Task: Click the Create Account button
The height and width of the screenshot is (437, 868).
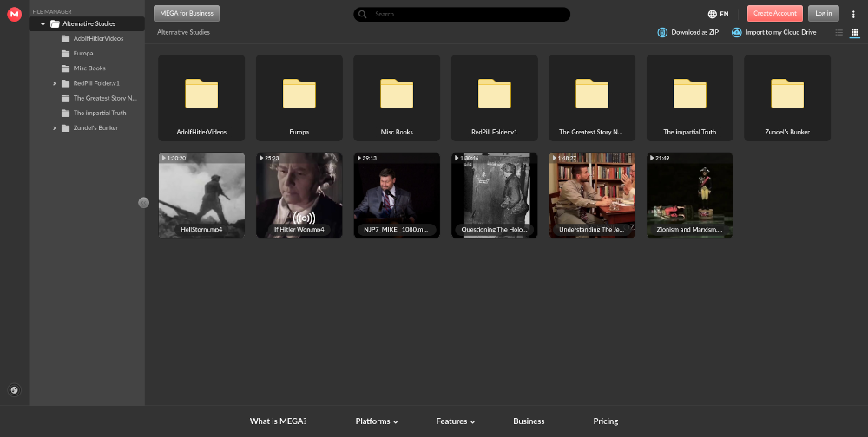Action: pyautogui.click(x=774, y=13)
